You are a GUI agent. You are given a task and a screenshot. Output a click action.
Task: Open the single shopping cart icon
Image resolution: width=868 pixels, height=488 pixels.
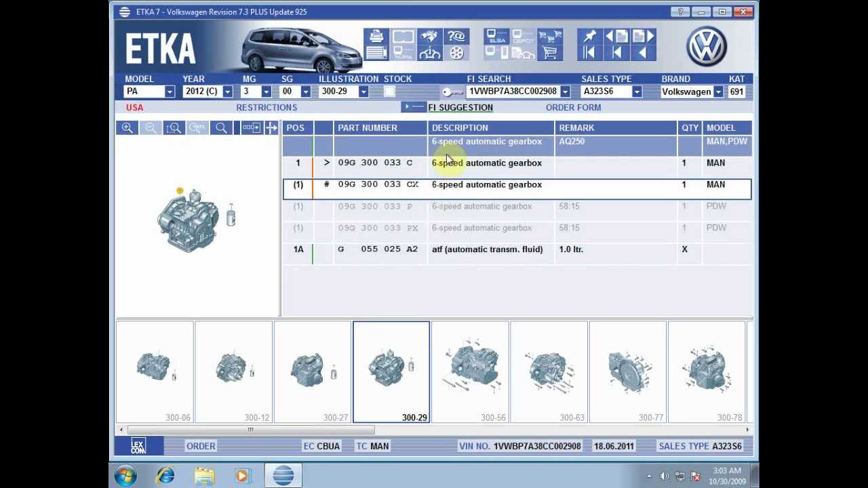(550, 53)
